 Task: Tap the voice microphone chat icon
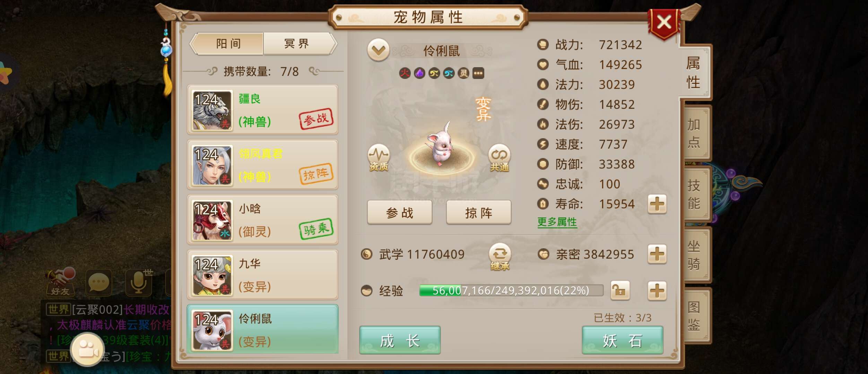[x=139, y=282]
